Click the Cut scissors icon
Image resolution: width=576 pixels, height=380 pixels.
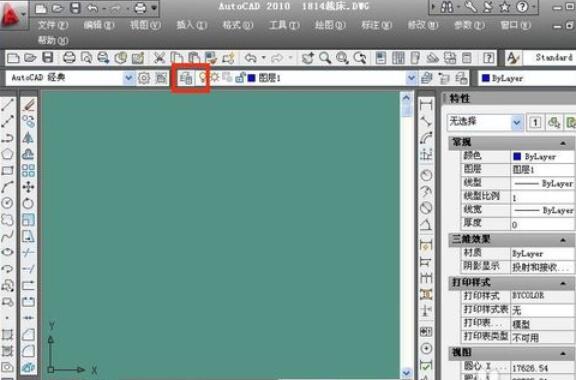pos(159,58)
